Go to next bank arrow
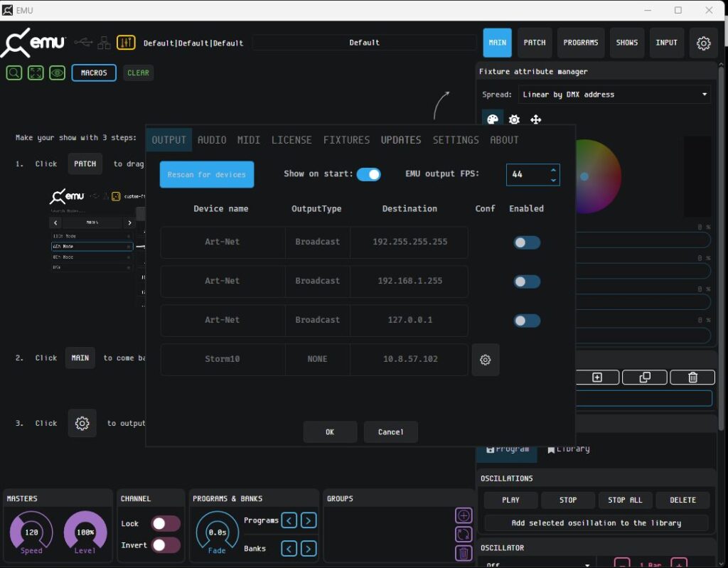The height and width of the screenshot is (568, 728). pos(309,549)
